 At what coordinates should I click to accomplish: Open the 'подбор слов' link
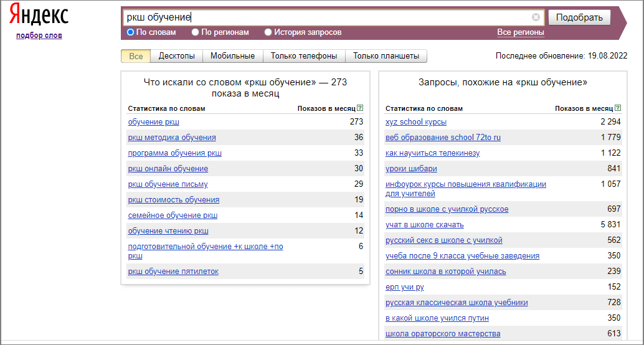point(39,35)
